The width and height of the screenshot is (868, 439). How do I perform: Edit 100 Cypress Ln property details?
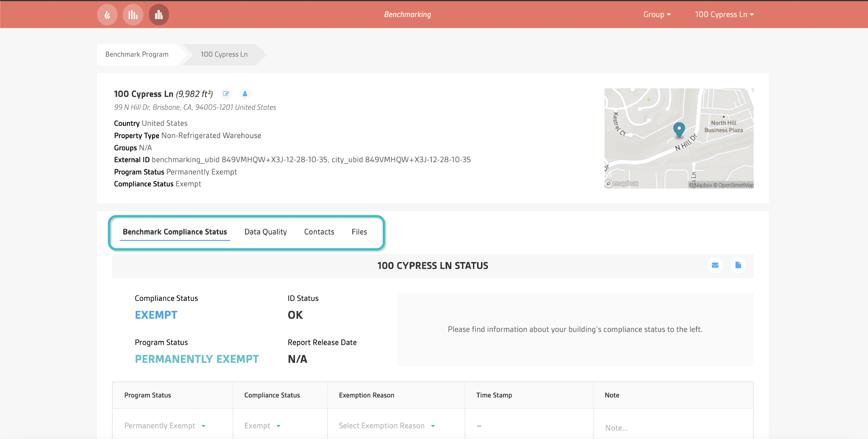point(226,94)
